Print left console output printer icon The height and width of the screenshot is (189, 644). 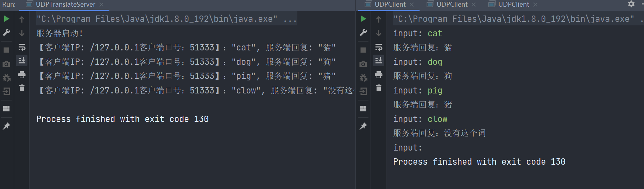pyautogui.click(x=22, y=74)
